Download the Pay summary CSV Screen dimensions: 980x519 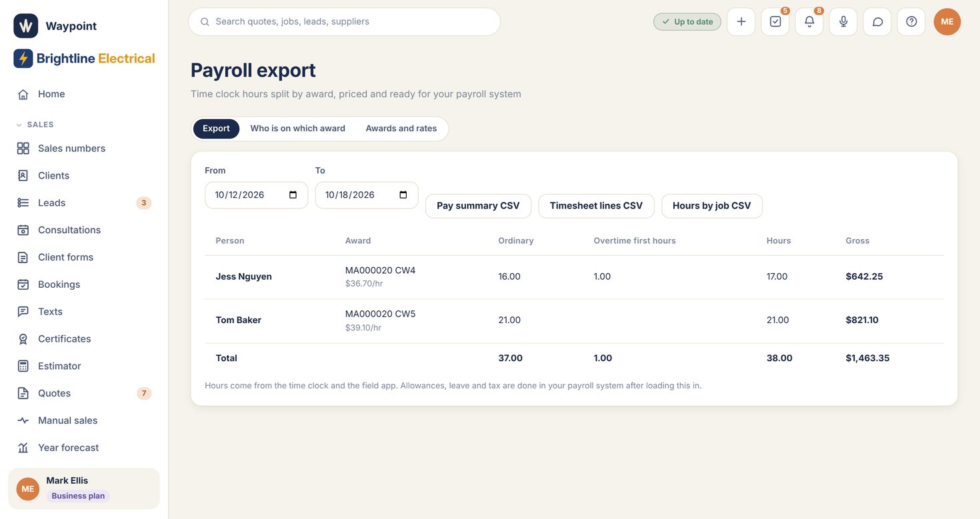[478, 206]
